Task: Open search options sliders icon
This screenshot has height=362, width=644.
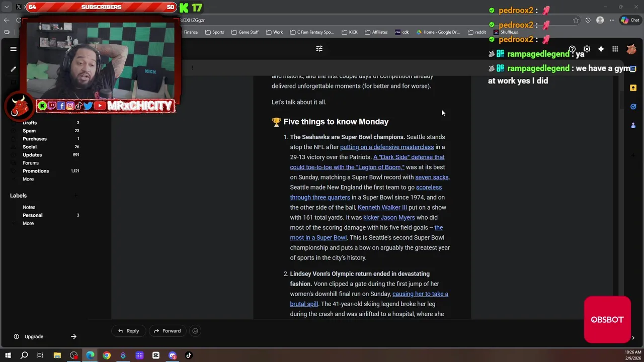Action: 319,49
